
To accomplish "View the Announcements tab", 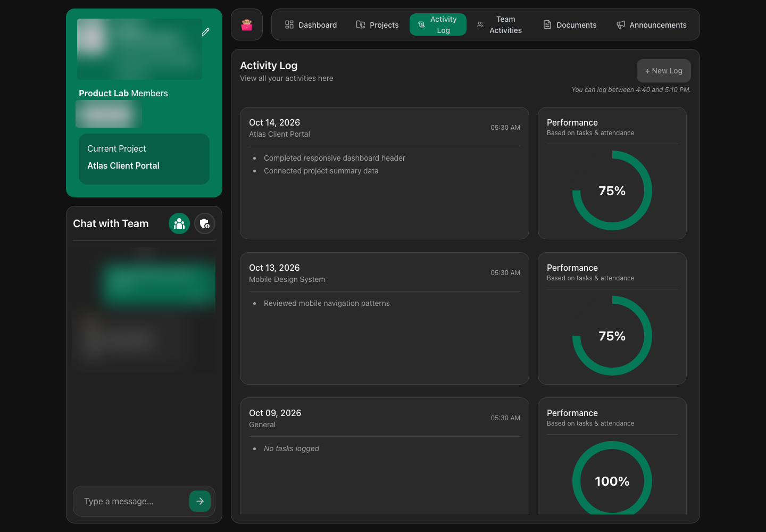I will tap(652, 24).
